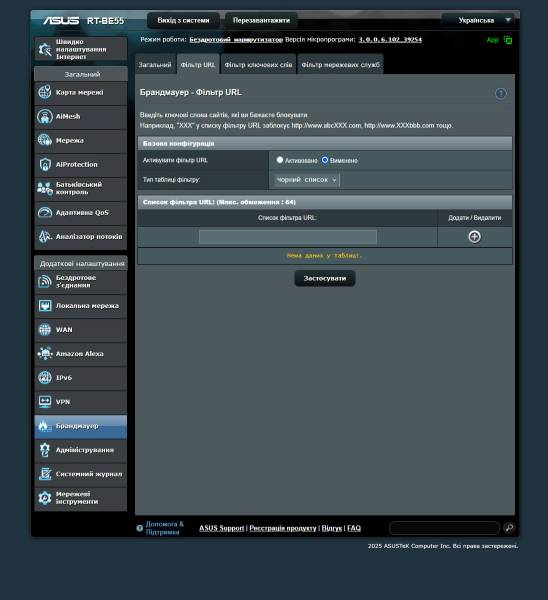Screen dimensions: 548x600
Task: Click the Застосувати button
Action: click(325, 278)
